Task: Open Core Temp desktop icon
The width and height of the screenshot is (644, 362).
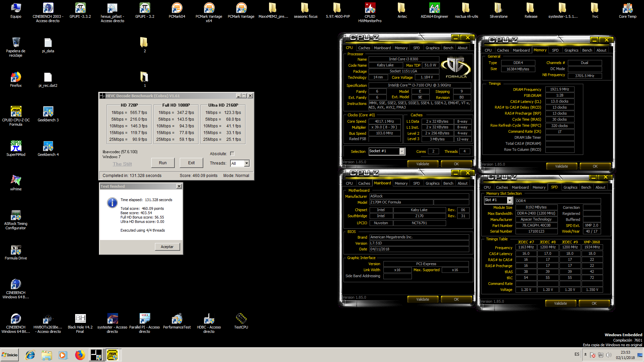Action: pos(628,10)
